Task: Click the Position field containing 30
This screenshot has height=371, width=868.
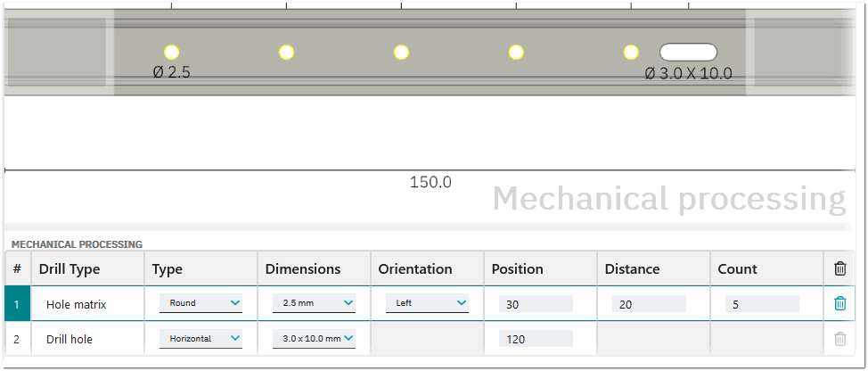Action: pos(536,304)
